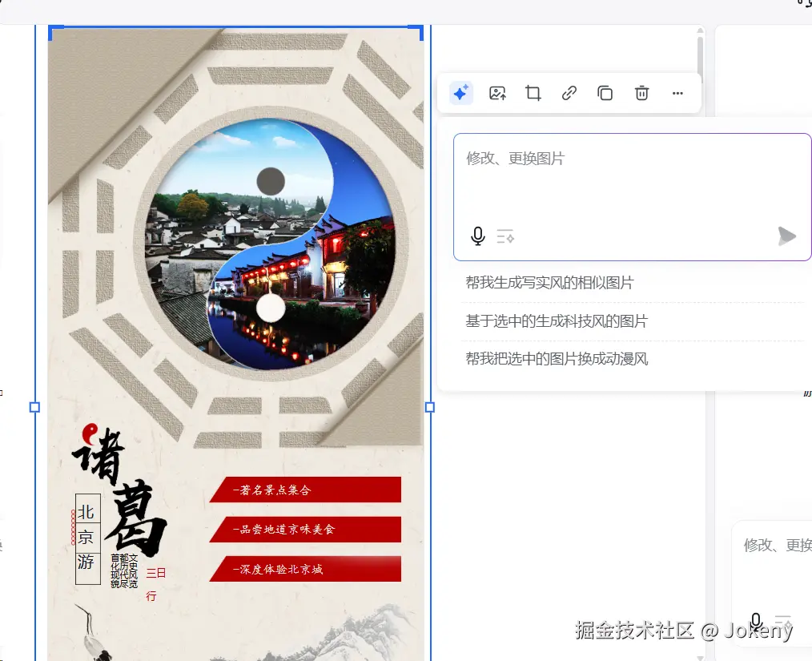Click the microphone icon for voice input
Viewport: 812px width, 661px height.
tap(478, 236)
